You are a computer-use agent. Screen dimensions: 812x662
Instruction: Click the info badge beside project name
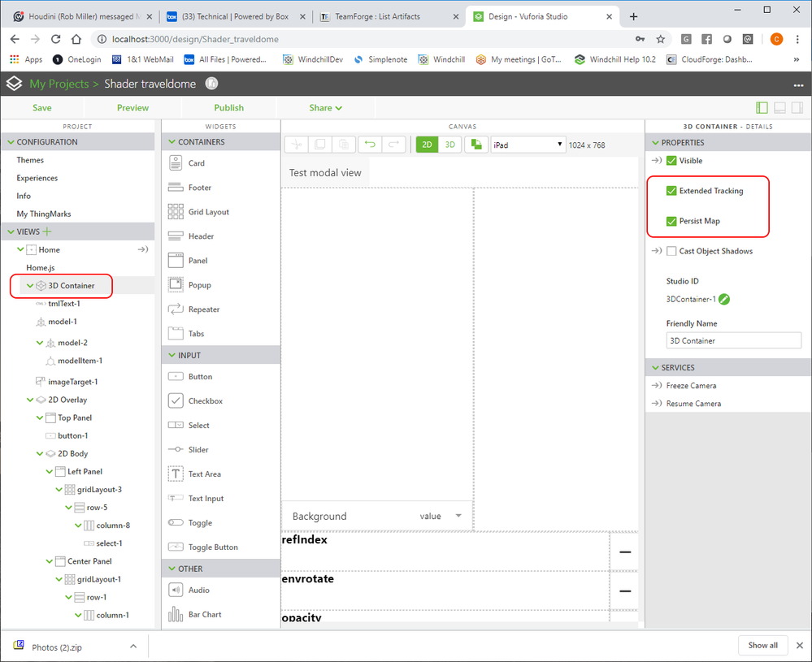211,84
